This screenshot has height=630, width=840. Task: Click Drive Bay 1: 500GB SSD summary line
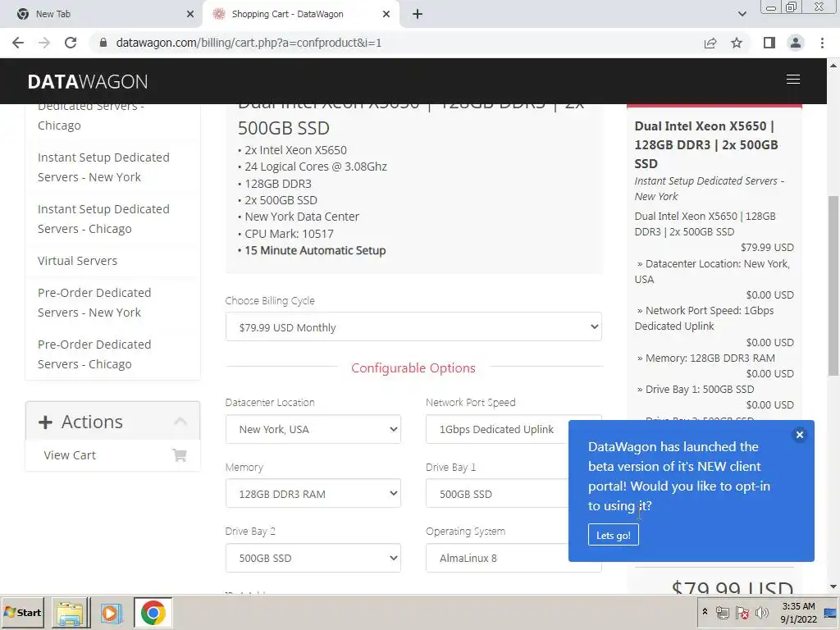pyautogui.click(x=699, y=390)
